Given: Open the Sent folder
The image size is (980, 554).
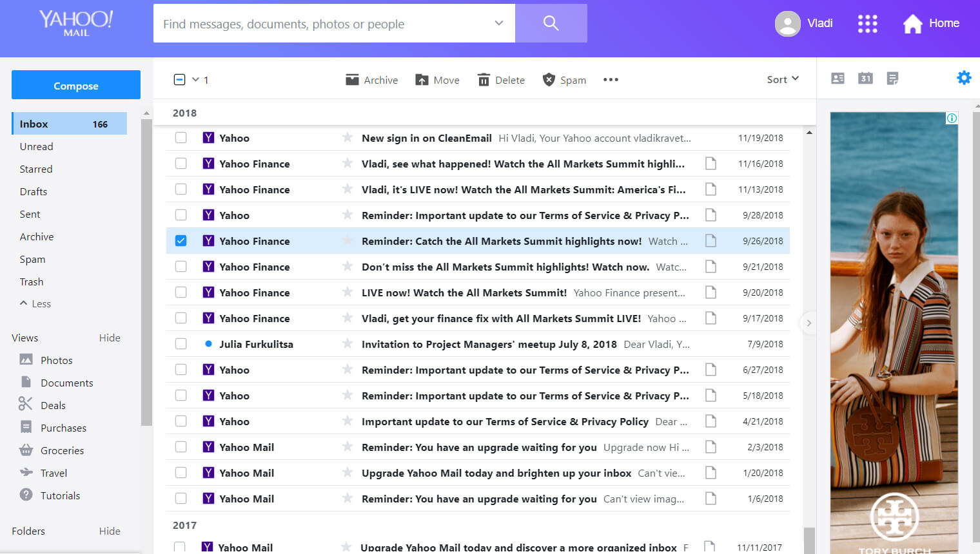Looking at the screenshot, I should click(x=30, y=214).
